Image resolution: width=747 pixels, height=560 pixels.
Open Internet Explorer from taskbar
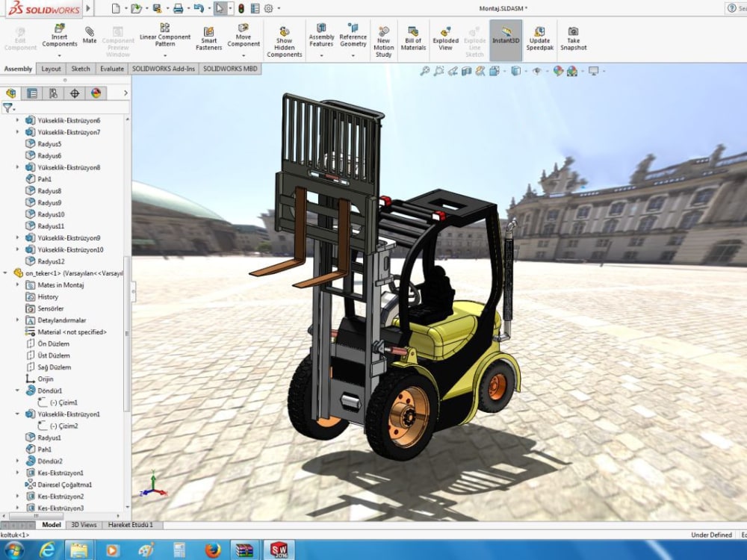pyautogui.click(x=46, y=550)
